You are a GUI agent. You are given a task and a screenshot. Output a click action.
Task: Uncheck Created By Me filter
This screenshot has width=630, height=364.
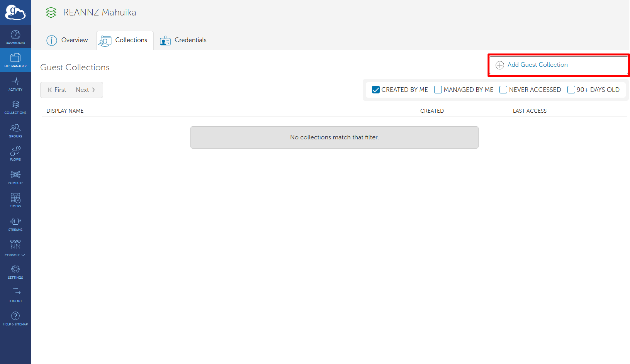[376, 90]
